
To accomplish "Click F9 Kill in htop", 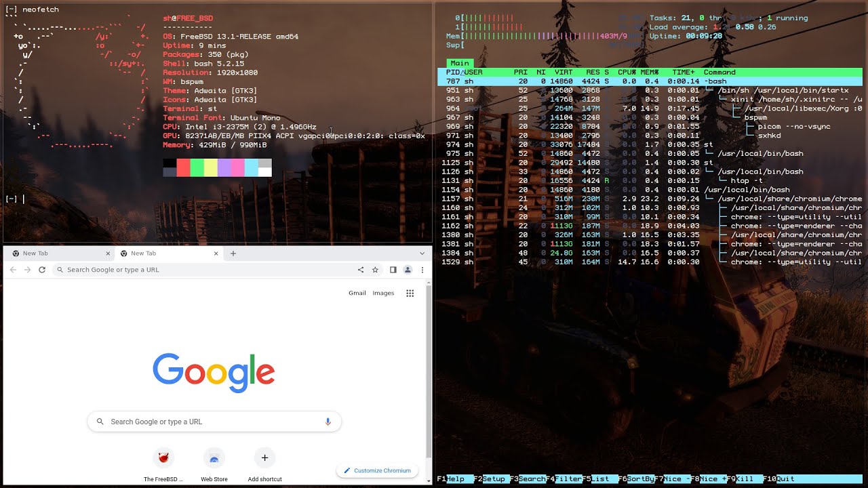I will (745, 479).
